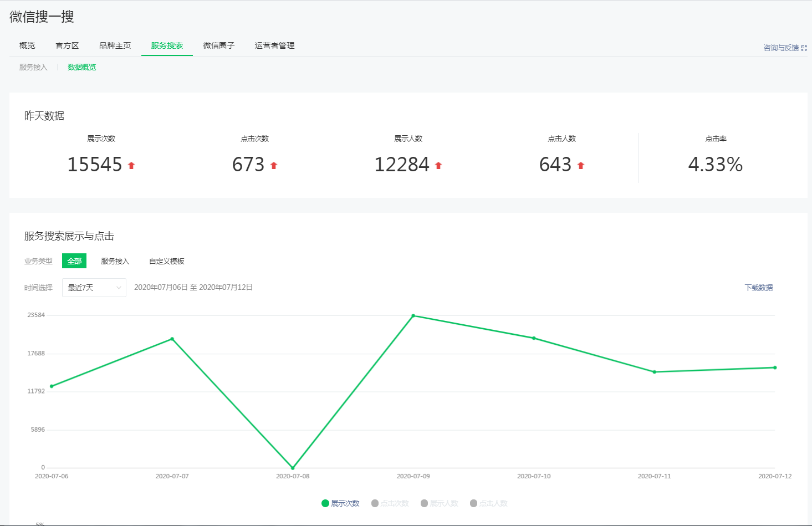This screenshot has height=526, width=812.
Task: Click the 服务搜索展示与点击 chart heading
Action: tap(69, 236)
